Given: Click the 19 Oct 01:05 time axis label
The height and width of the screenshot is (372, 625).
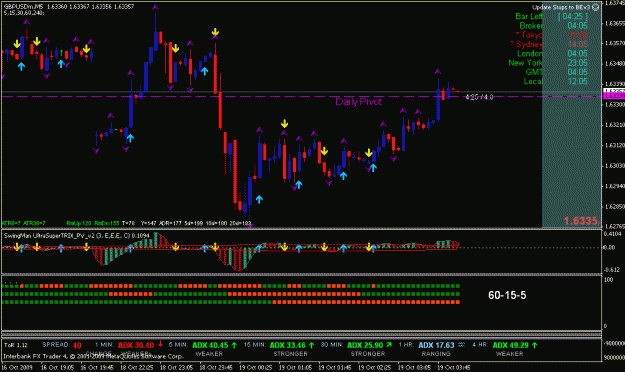Looking at the screenshot, I should 295,367.
